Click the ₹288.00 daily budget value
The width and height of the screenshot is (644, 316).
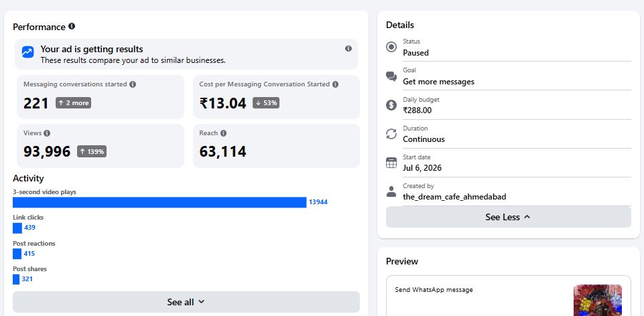(x=417, y=110)
